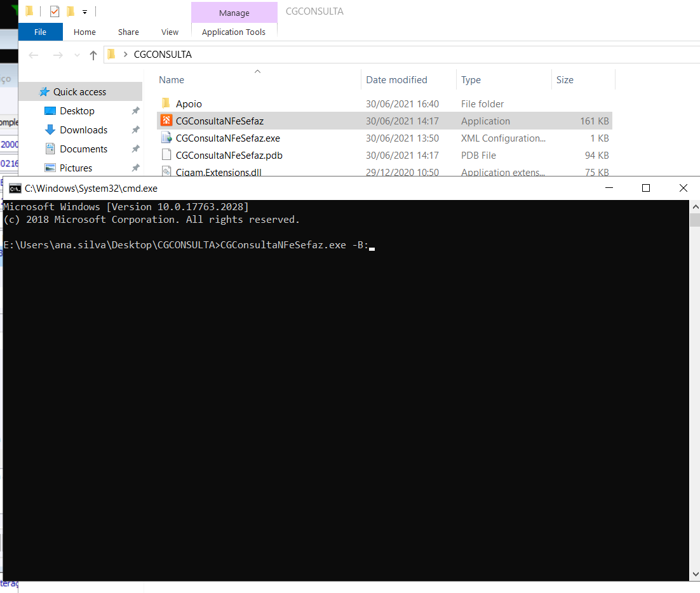
Task: Click the cmd scrollbar down arrow
Action: click(695, 575)
